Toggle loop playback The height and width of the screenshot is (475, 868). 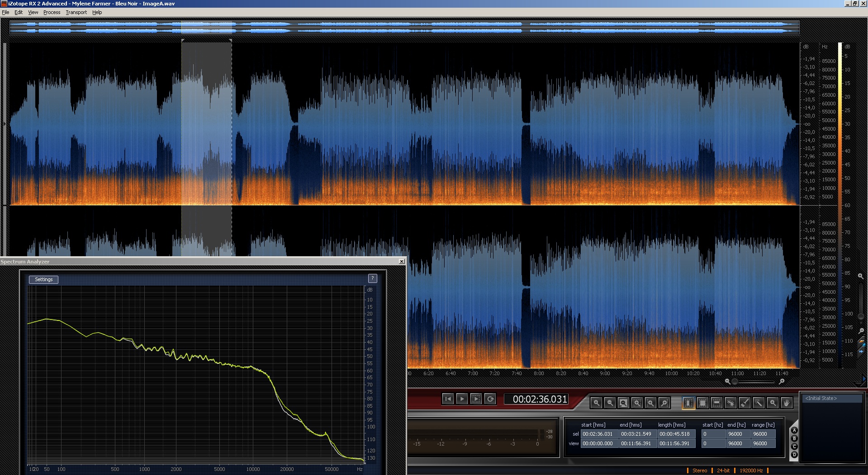coord(490,399)
